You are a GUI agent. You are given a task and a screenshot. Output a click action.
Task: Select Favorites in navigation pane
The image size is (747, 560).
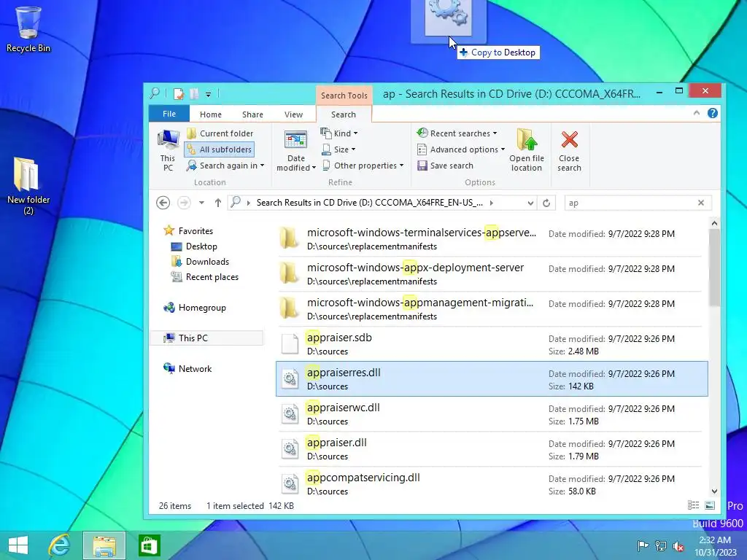click(x=189, y=231)
